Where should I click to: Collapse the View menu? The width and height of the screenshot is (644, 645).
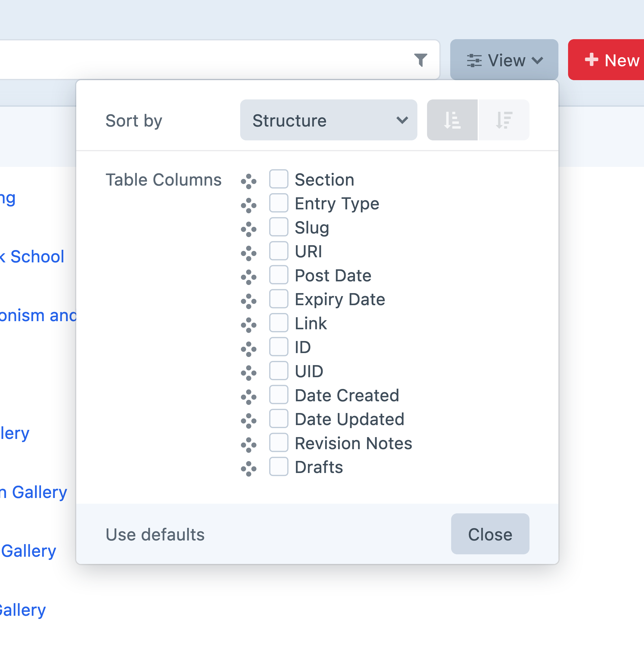point(504,60)
